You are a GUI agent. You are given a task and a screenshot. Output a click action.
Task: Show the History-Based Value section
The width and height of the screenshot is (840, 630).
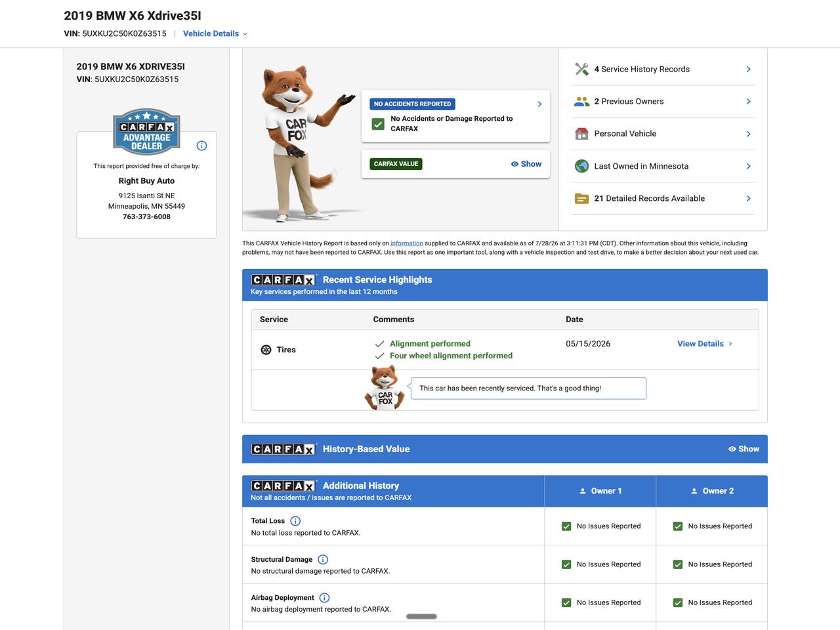[744, 449]
